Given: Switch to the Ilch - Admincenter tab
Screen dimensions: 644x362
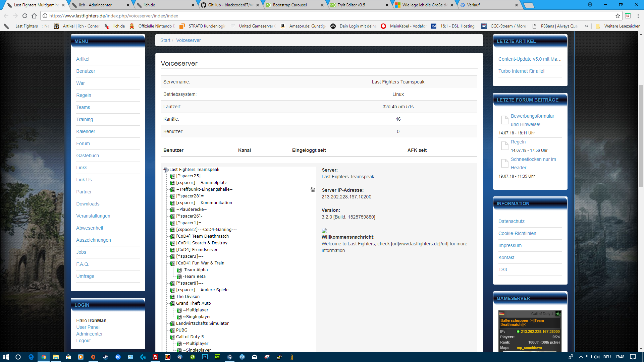Looking at the screenshot, I should pyautogui.click(x=100, y=5).
